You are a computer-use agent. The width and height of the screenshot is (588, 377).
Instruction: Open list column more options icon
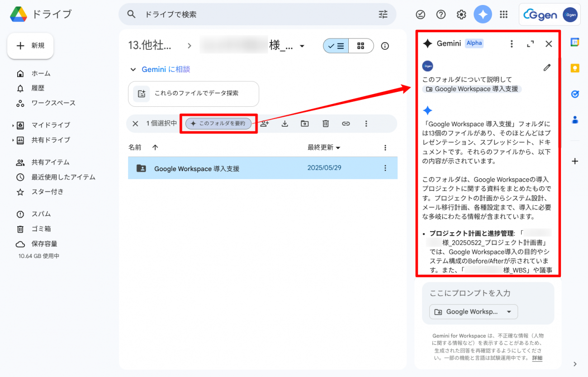tap(385, 148)
